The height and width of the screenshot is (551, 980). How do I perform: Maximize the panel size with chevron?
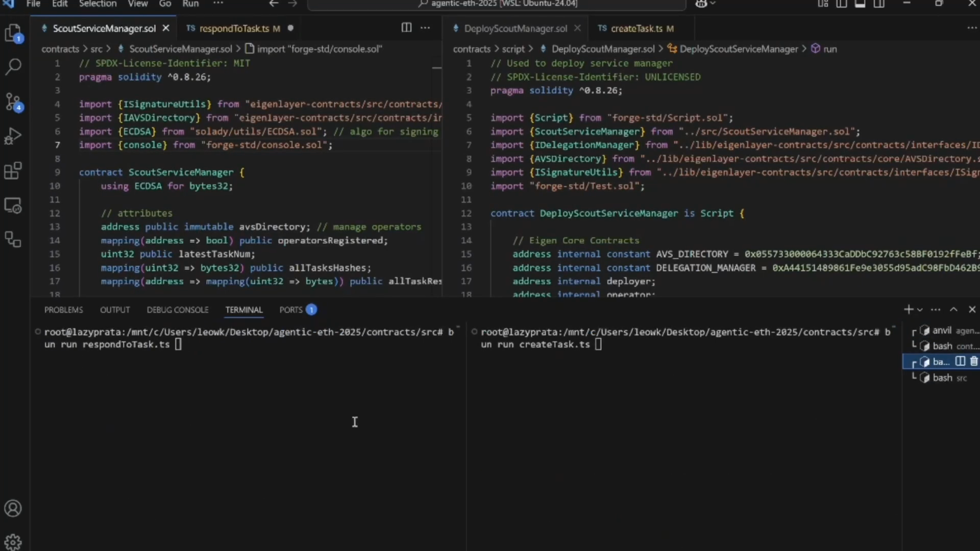[x=953, y=309]
